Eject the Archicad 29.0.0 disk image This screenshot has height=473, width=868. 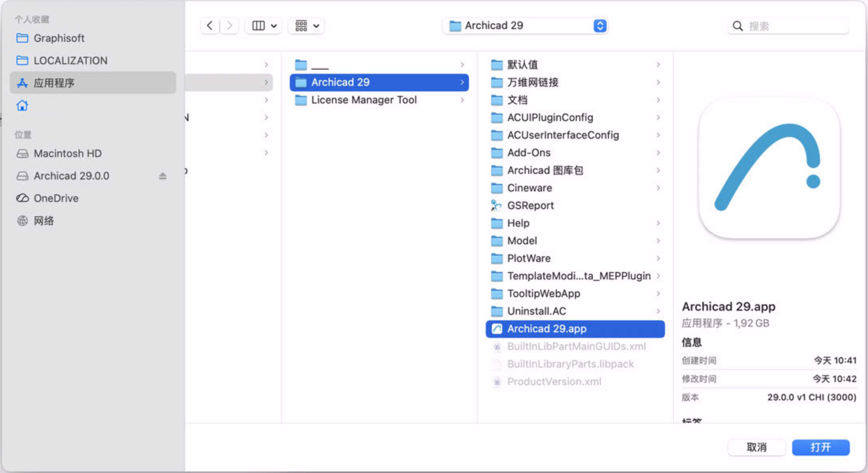pyautogui.click(x=162, y=176)
